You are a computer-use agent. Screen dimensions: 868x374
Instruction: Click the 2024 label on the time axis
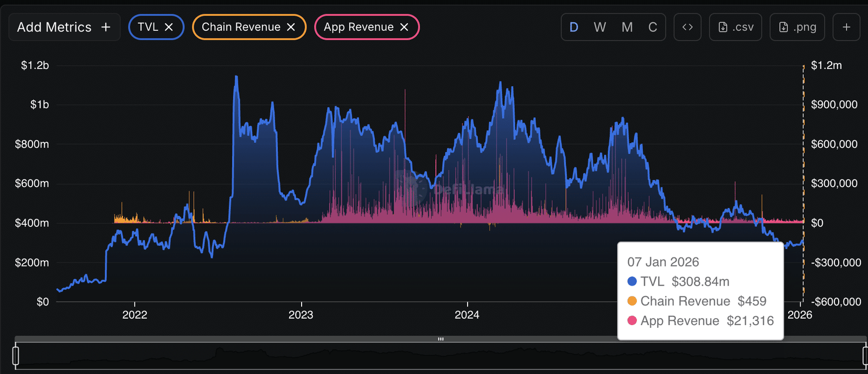click(467, 315)
